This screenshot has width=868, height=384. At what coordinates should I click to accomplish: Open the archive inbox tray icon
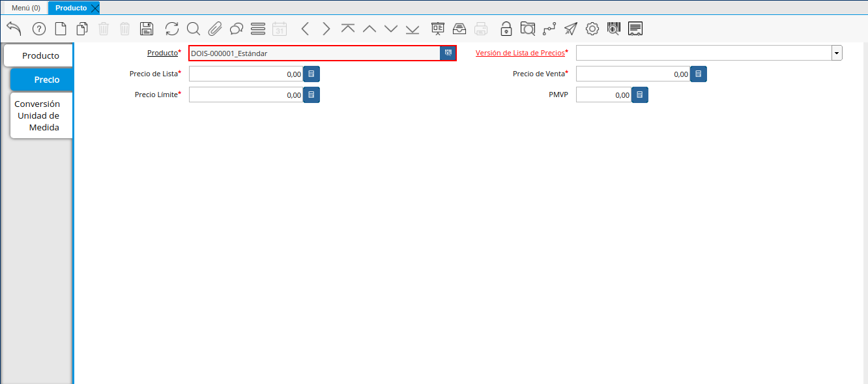459,29
